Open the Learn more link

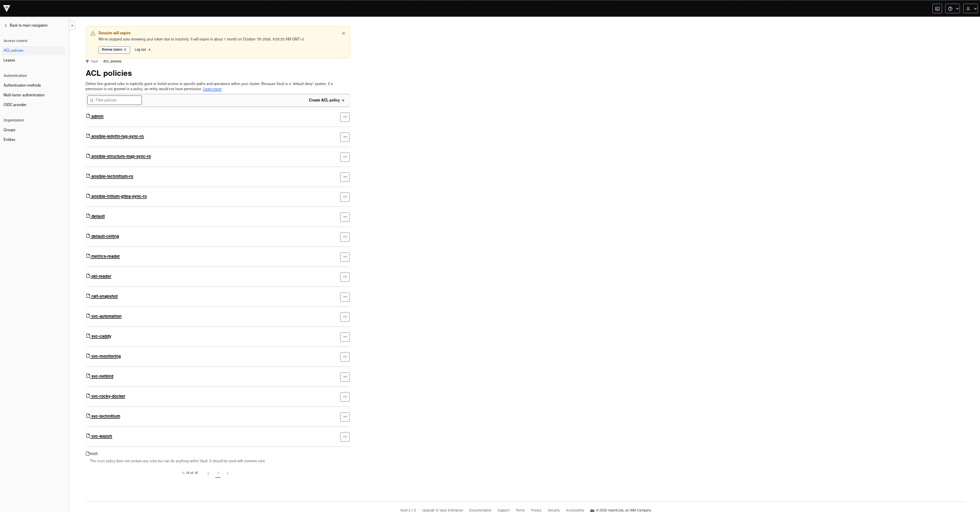click(x=212, y=89)
